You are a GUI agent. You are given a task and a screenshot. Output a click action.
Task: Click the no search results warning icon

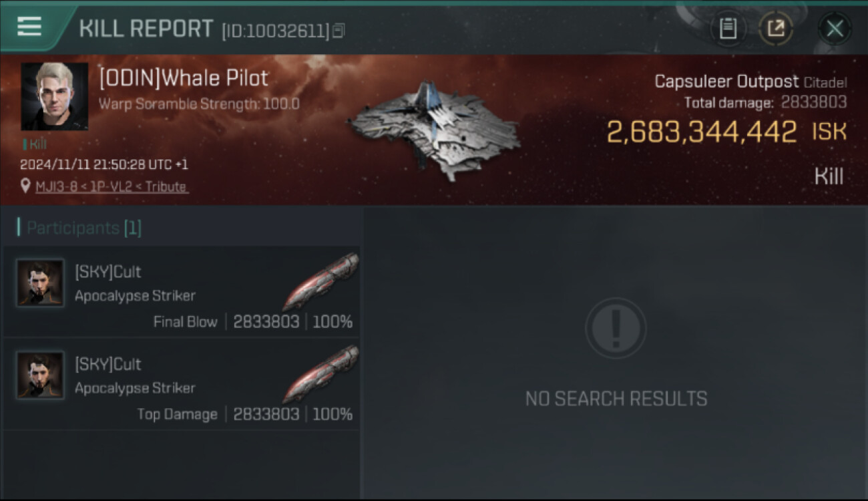tap(616, 329)
